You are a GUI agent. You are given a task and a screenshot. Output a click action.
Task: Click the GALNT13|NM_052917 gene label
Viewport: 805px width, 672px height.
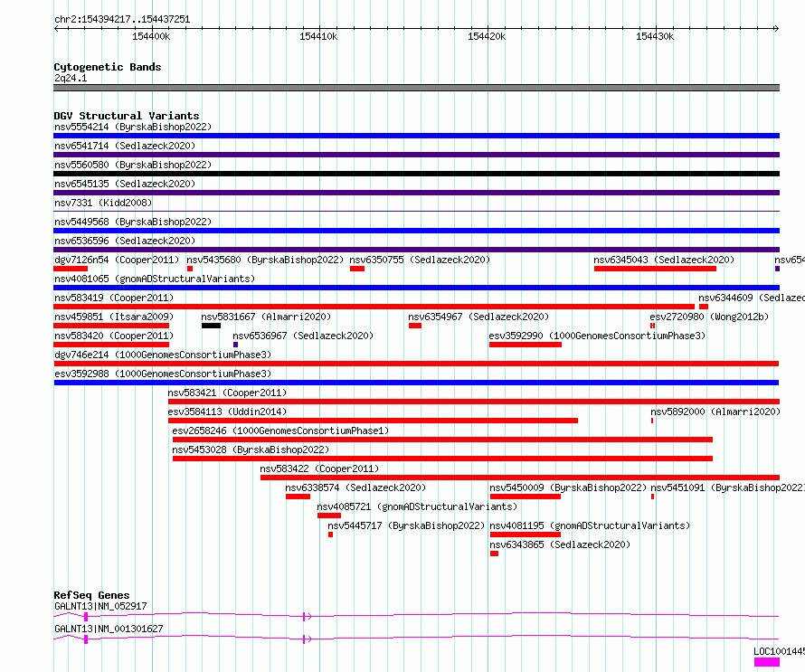(x=100, y=606)
